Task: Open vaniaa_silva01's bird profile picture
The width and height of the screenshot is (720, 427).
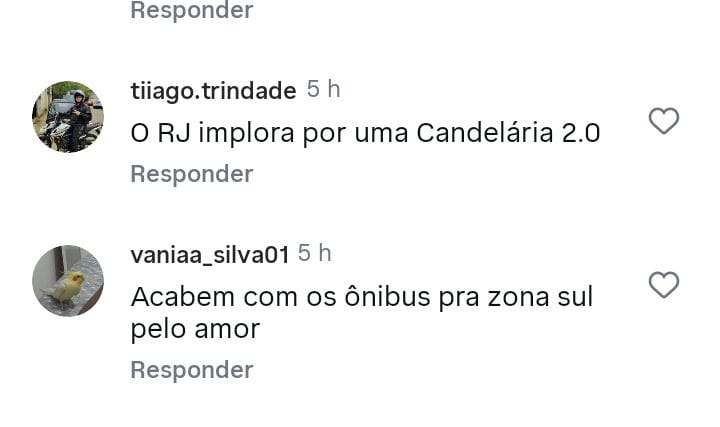Action: (68, 281)
